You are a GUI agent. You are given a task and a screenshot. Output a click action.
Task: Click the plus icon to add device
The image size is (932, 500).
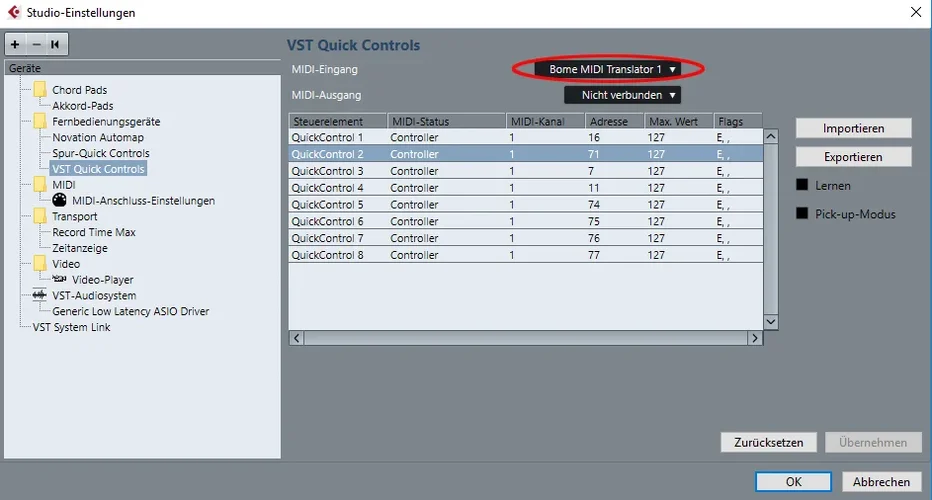(x=15, y=44)
